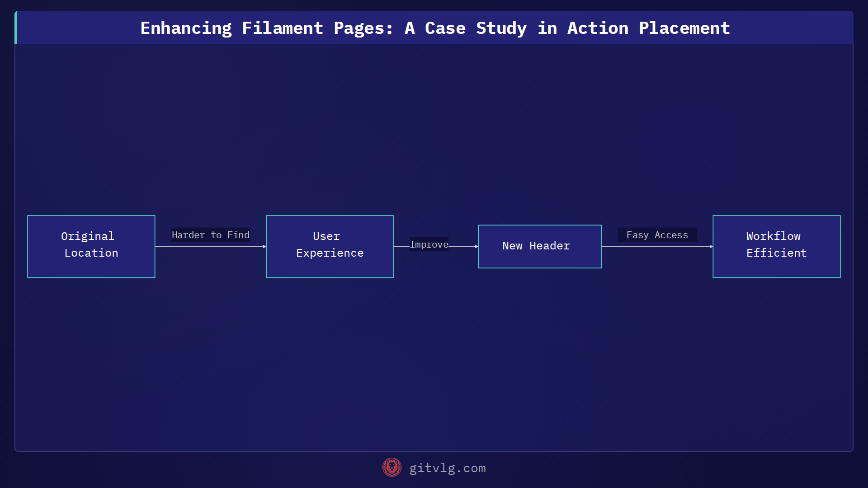
Task: Click the red lion logo icon
Action: [392, 468]
